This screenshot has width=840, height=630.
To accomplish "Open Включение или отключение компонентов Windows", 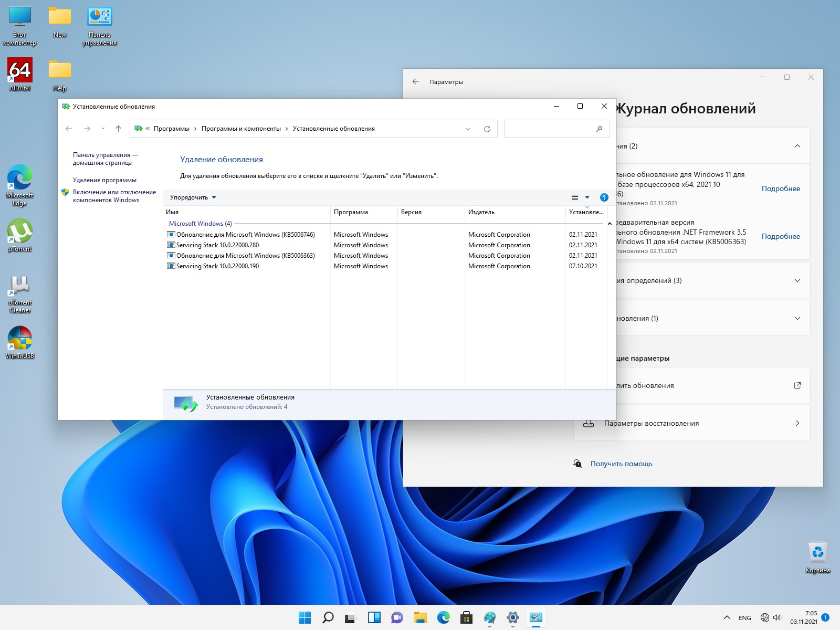I will click(x=114, y=196).
